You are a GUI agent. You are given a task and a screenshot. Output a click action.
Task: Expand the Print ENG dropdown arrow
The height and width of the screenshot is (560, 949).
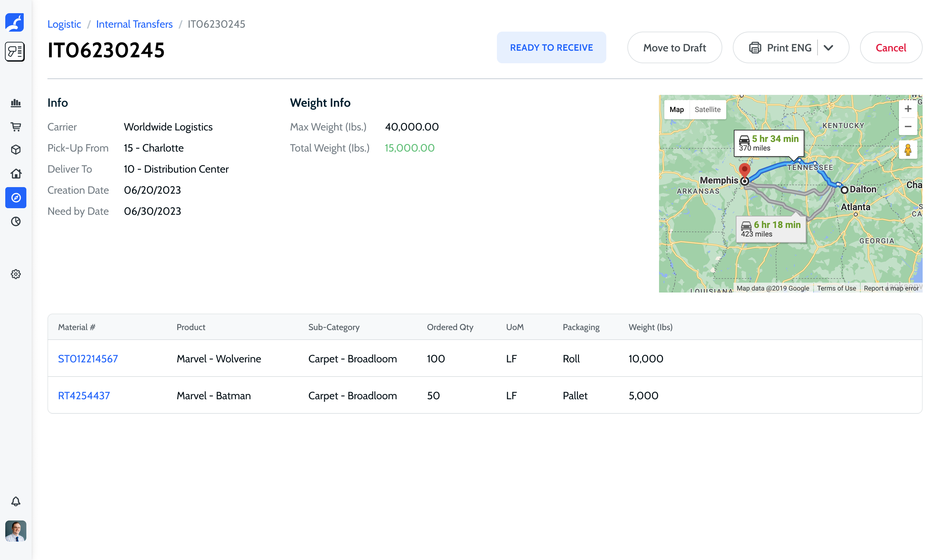pos(828,48)
